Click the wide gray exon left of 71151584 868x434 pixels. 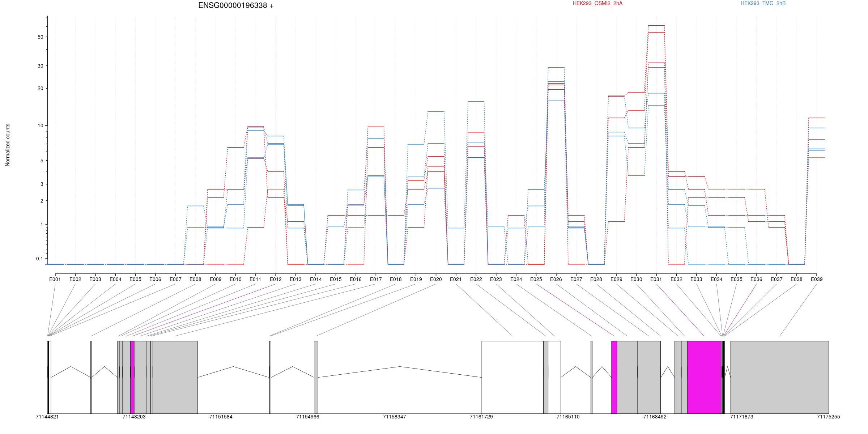[x=175, y=377]
